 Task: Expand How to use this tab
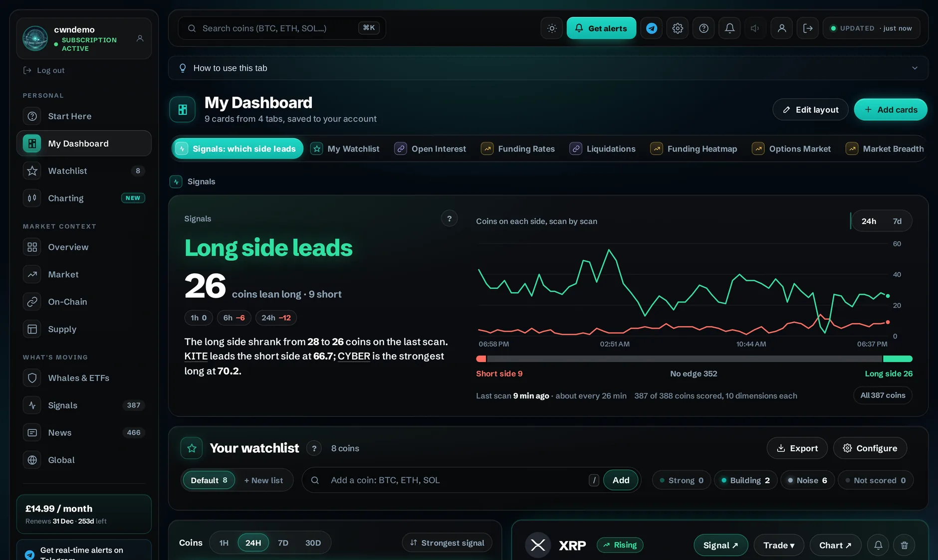(x=548, y=68)
